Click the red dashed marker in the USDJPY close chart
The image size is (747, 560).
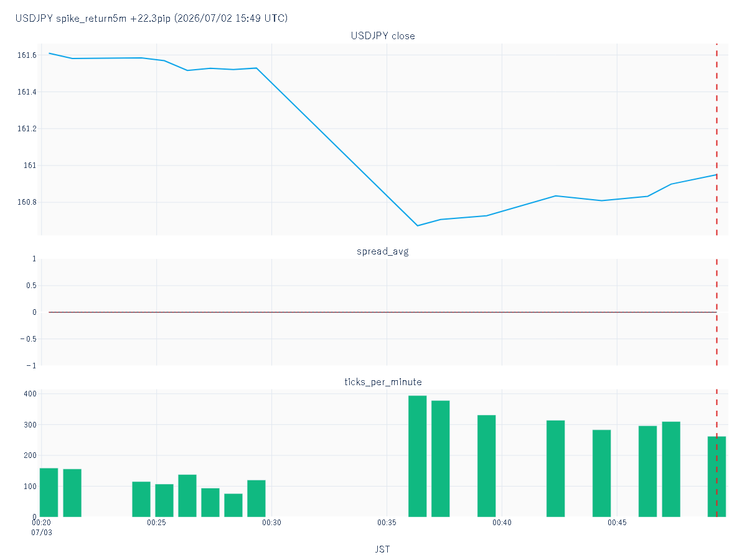(716, 139)
